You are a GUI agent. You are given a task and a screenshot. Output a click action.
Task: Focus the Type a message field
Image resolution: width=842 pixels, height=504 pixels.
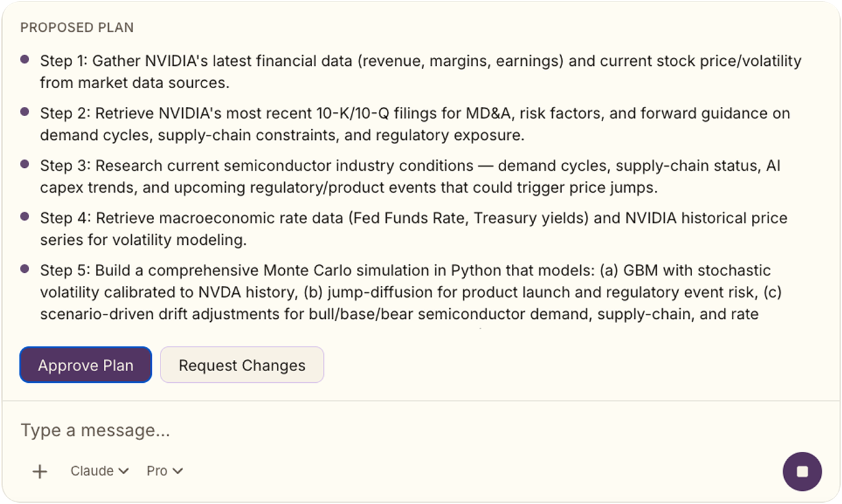(373, 430)
